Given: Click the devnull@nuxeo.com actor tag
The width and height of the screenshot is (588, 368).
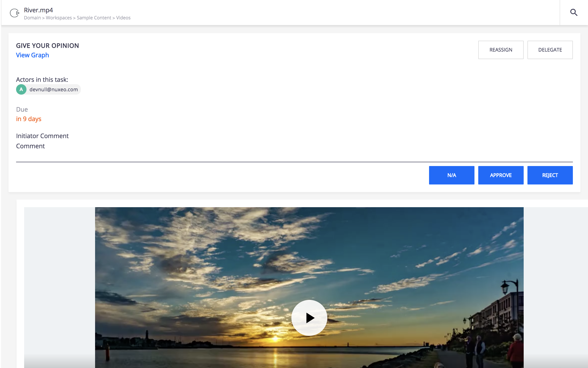Looking at the screenshot, I should pyautogui.click(x=48, y=89).
